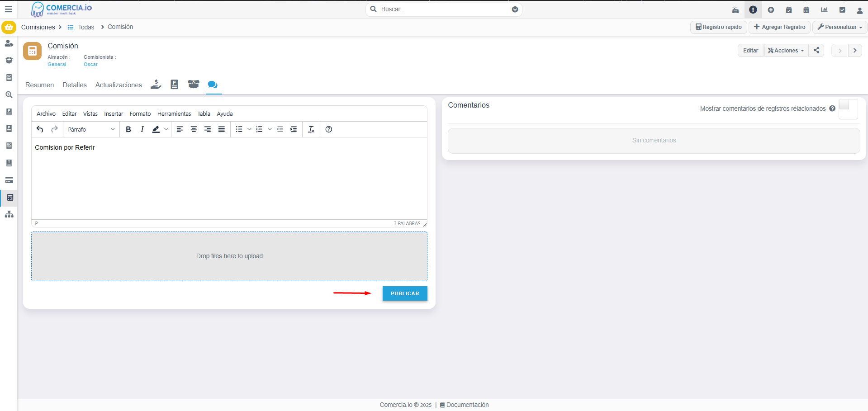The image size is (868, 411).
Task: Open the hamburger main menu
Action: pos(9,9)
